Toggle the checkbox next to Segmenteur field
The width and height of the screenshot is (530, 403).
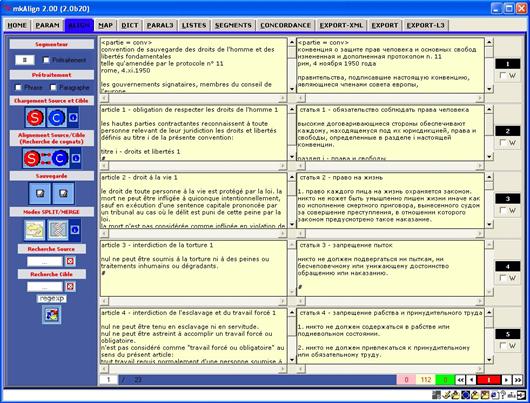(x=46, y=60)
